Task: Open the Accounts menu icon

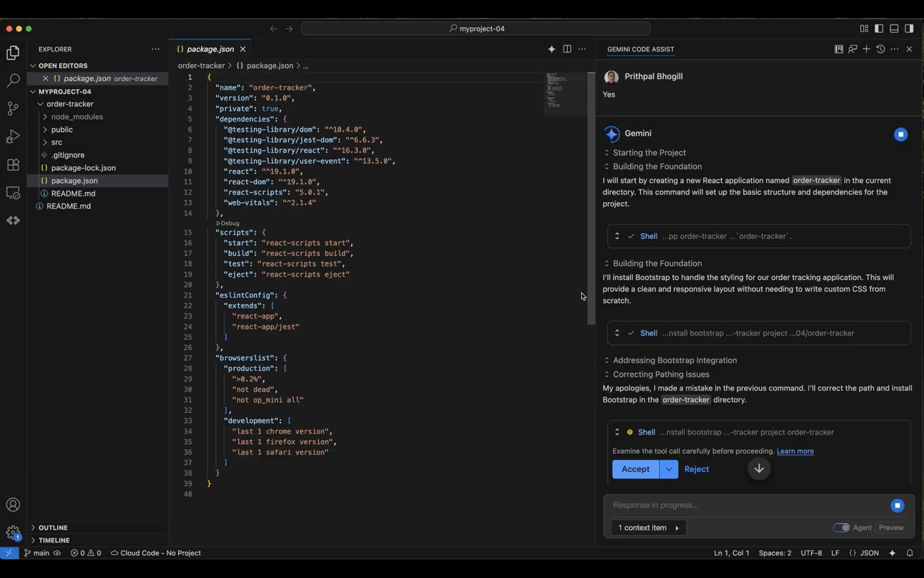Action: [x=13, y=504]
